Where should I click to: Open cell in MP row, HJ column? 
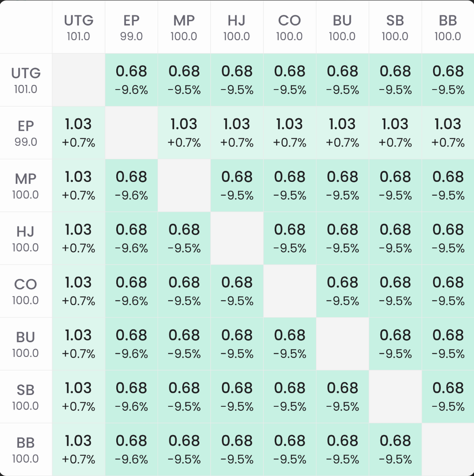pos(237,186)
